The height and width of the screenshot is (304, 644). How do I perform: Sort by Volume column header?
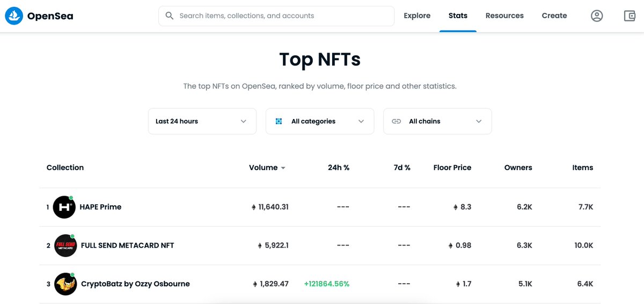coord(264,168)
